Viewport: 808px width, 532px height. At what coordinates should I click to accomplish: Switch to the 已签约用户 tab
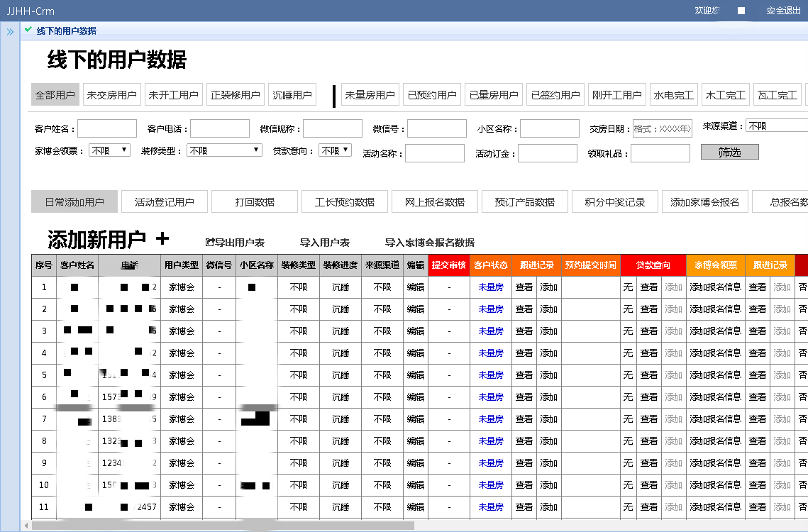[555, 95]
